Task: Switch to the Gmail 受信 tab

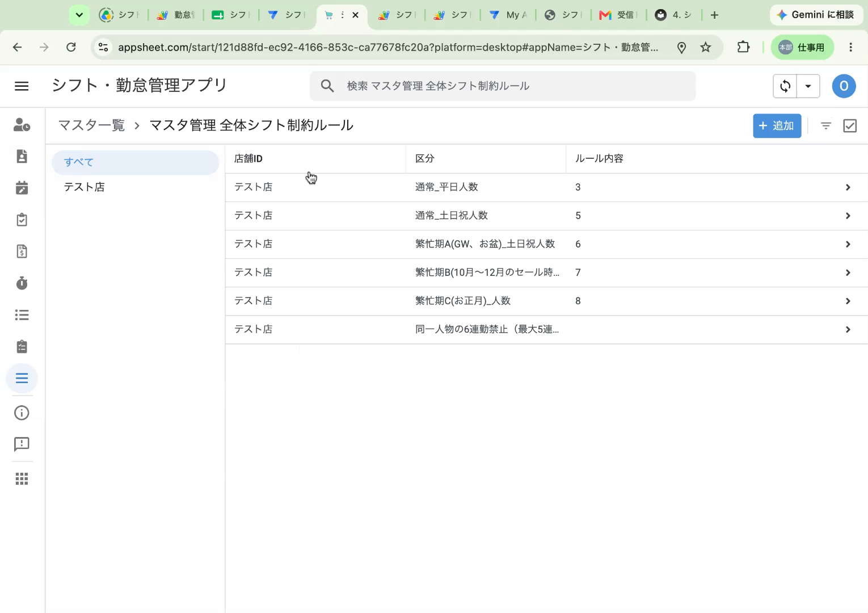Action: [x=619, y=15]
